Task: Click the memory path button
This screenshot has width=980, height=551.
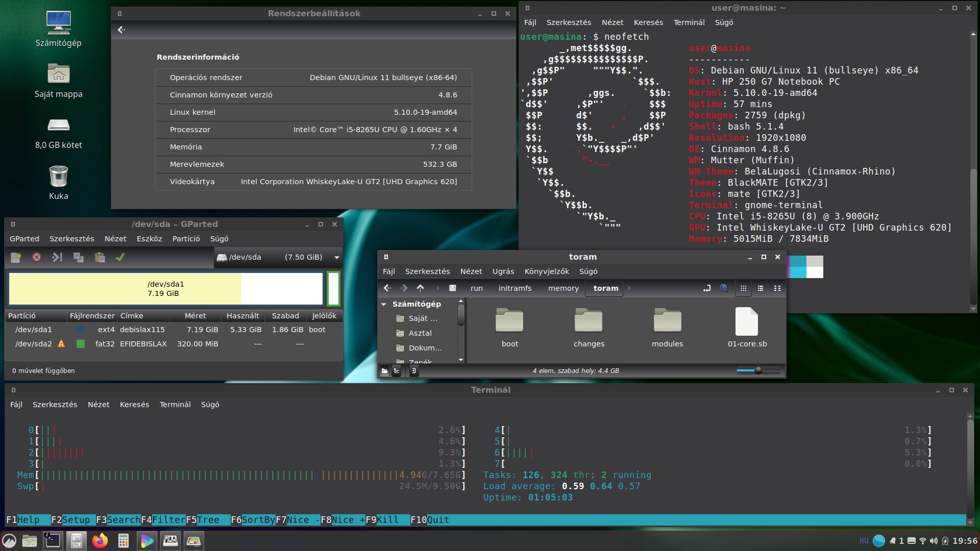Action: (563, 288)
